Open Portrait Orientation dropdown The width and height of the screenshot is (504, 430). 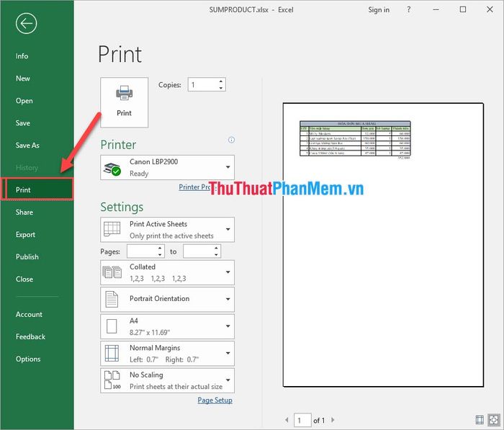click(x=167, y=299)
